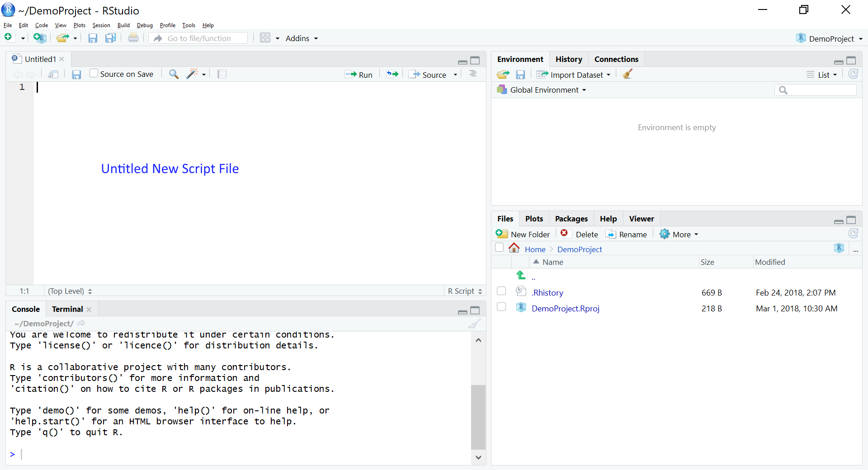Refresh the Files pane listing

coord(854,234)
